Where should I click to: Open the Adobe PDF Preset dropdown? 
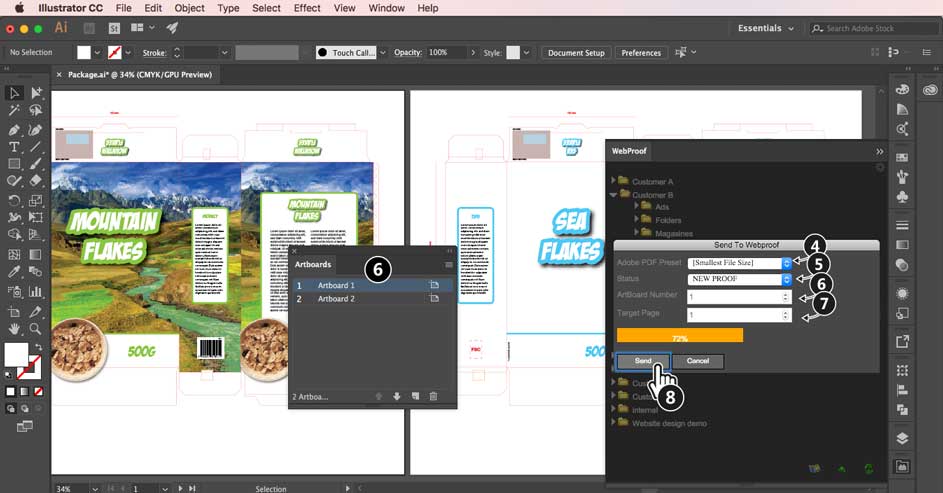786,263
